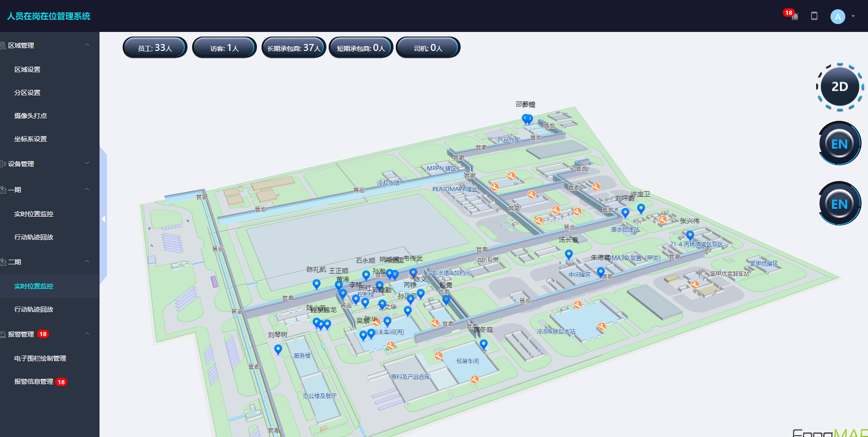The image size is (868, 437).
Task: Collapse the 区域管理 menu section
Action: tap(87, 45)
